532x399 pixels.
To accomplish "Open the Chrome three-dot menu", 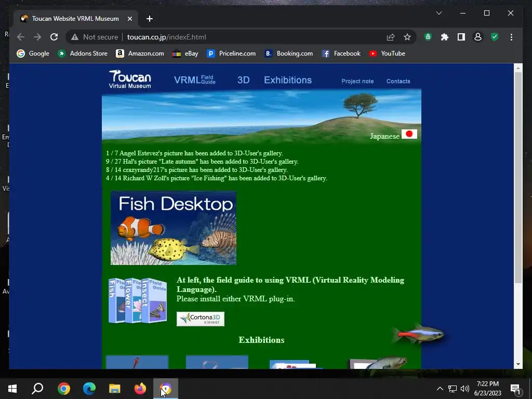I will [x=511, y=37].
